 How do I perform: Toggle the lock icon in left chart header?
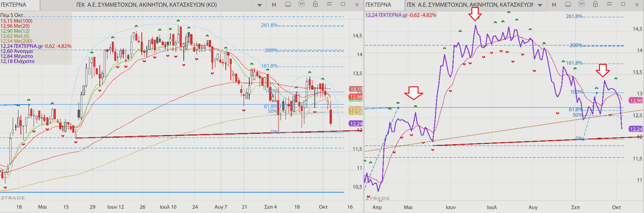(315, 4)
